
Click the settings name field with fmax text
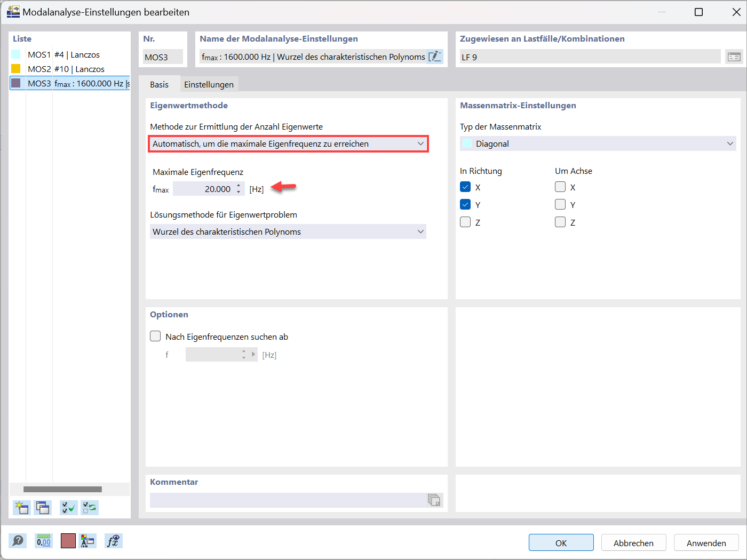[313, 57]
